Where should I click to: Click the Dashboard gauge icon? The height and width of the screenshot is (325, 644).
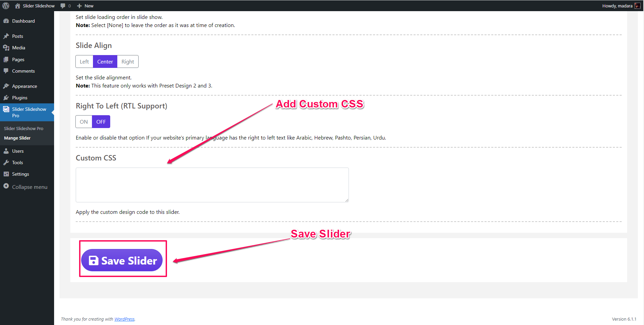pyautogui.click(x=6, y=21)
